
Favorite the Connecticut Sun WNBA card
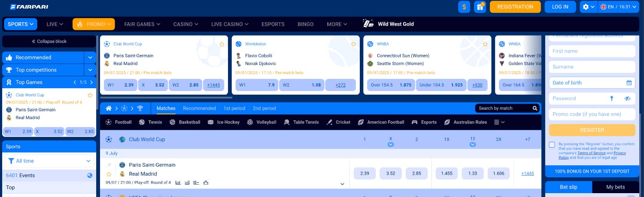click(x=486, y=44)
